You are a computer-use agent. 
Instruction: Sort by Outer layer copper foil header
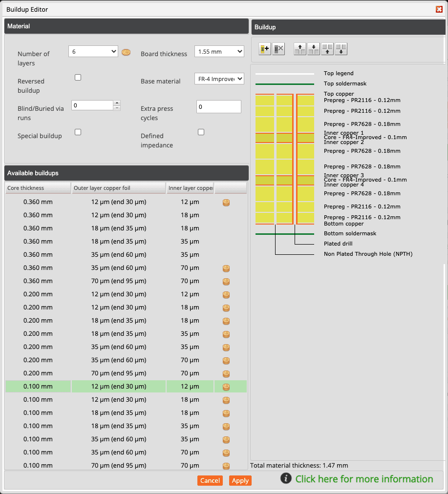[x=119, y=188]
